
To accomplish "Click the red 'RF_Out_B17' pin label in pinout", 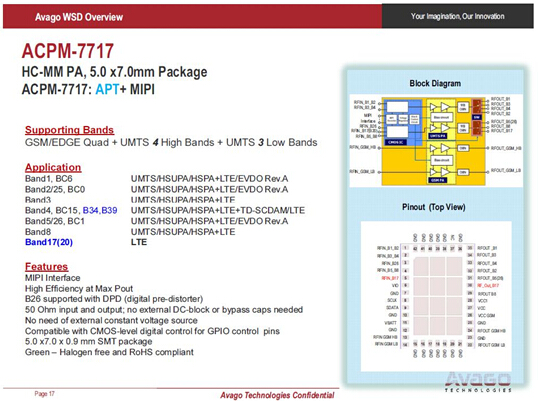I will tap(488, 285).
